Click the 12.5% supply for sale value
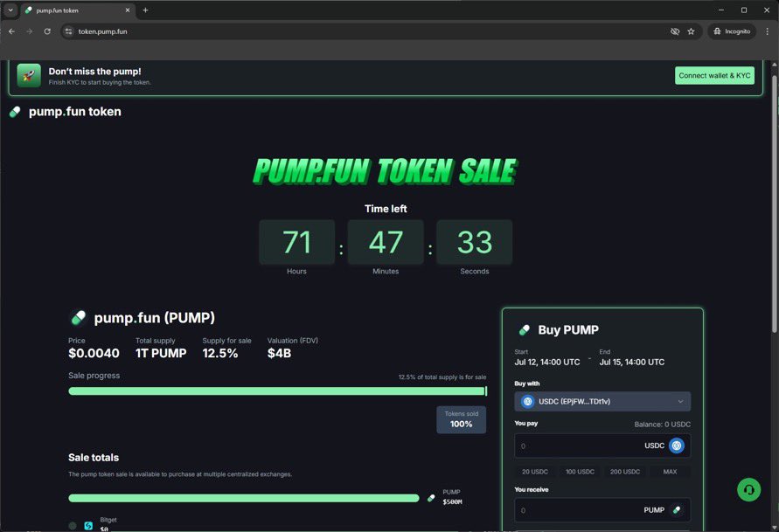Image resolution: width=779 pixels, height=532 pixels. pyautogui.click(x=220, y=353)
